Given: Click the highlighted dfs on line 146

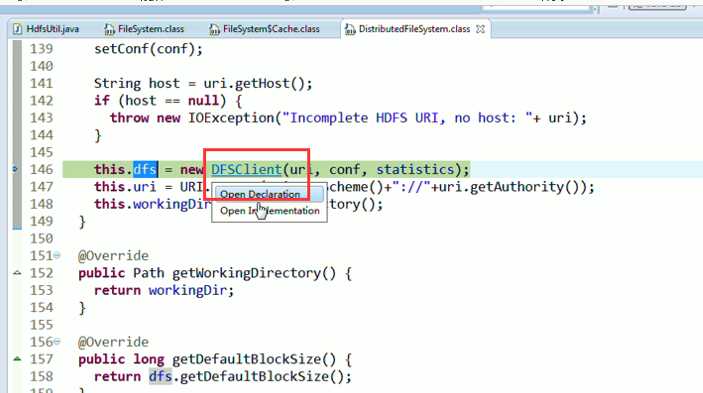Looking at the screenshot, I should [x=145, y=169].
